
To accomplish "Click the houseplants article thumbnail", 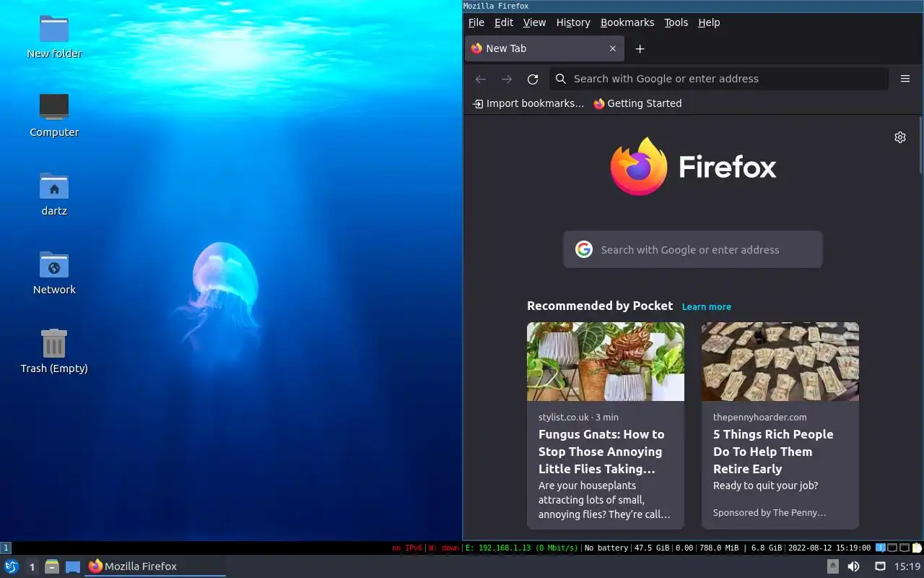I will point(606,361).
